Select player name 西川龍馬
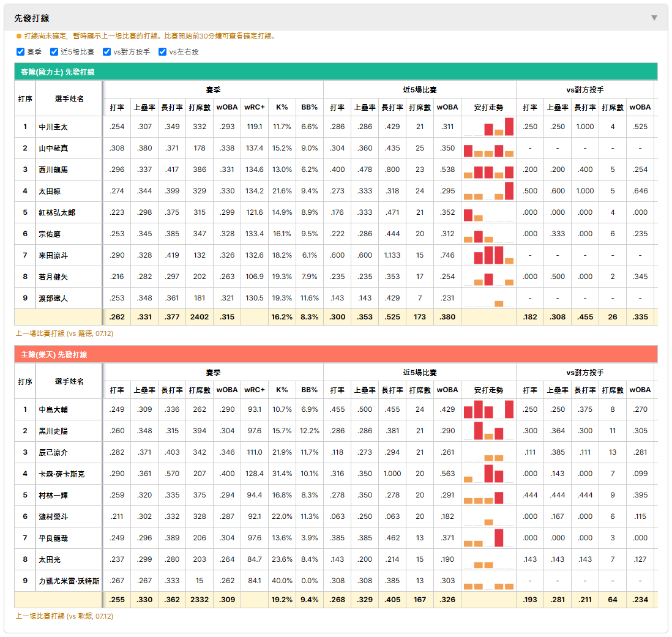The image size is (672, 637). (53, 170)
